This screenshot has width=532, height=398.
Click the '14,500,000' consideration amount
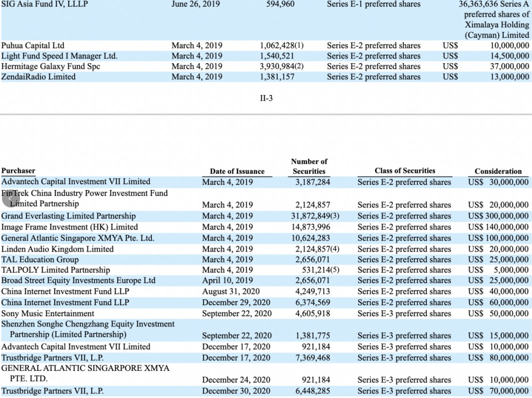(x=509, y=56)
